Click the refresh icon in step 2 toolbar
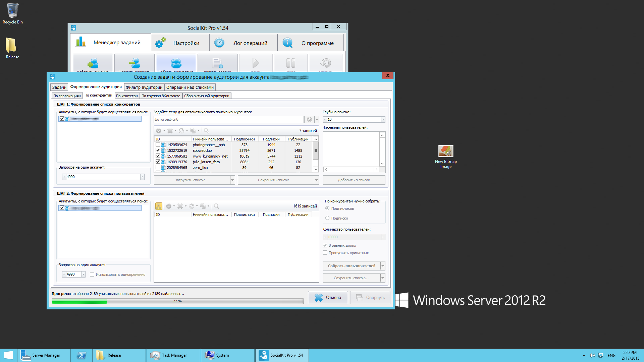644x362 pixels. [192, 206]
